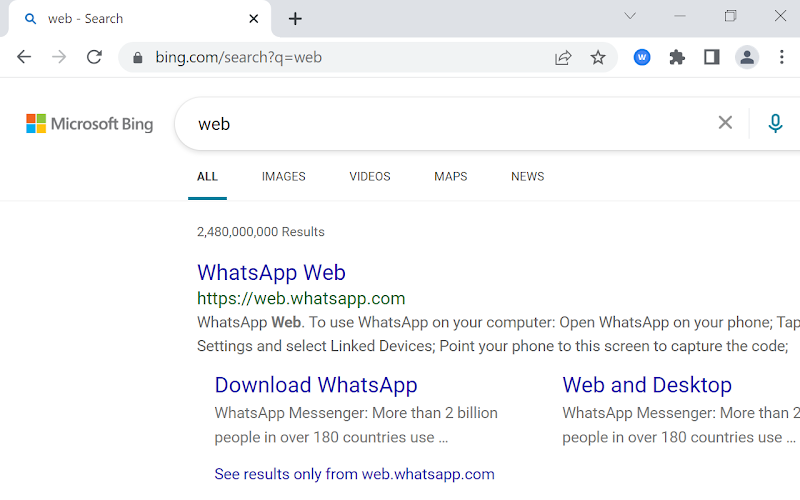
Task: Click the browser forward arrow
Action: click(x=59, y=57)
